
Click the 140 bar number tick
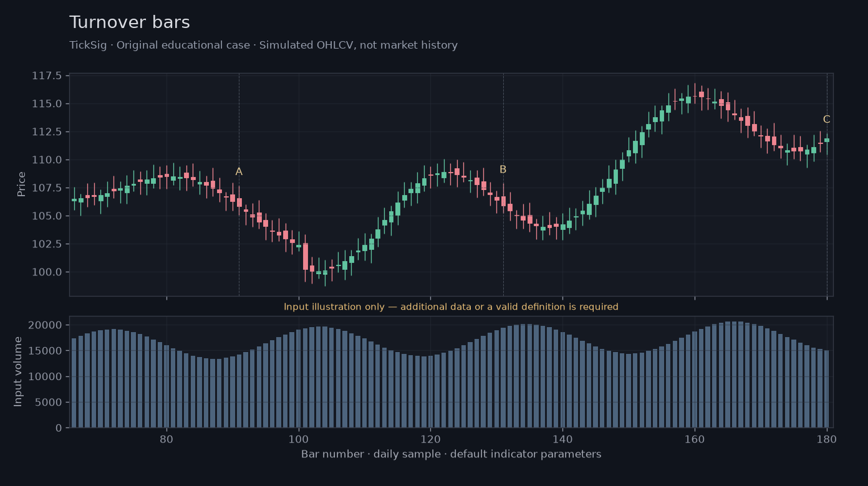click(562, 439)
